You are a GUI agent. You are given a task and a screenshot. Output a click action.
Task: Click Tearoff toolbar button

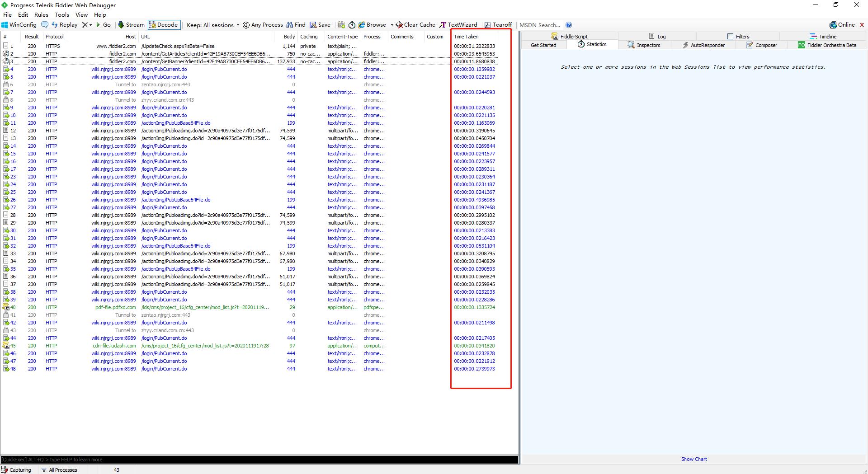[x=498, y=25]
